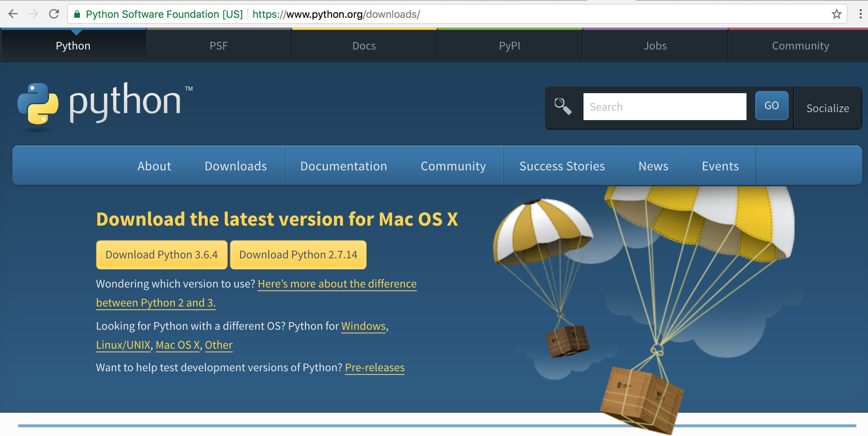This screenshot has height=436, width=868.
Task: Open the Chrome three-dot menu
Action: click(860, 14)
